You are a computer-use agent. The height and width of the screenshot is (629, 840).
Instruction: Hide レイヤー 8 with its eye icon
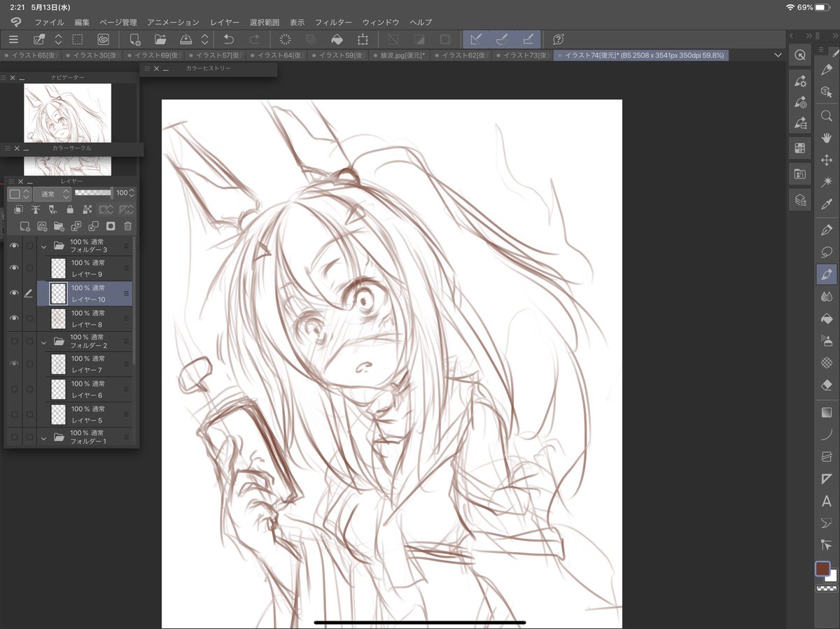[x=13, y=318]
